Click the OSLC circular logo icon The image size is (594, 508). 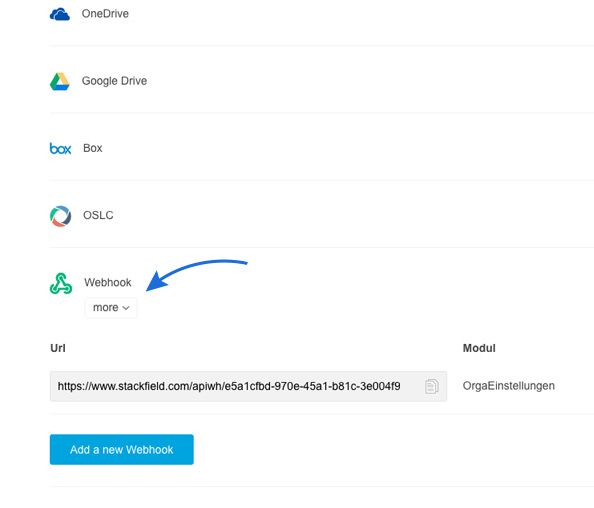click(60, 216)
